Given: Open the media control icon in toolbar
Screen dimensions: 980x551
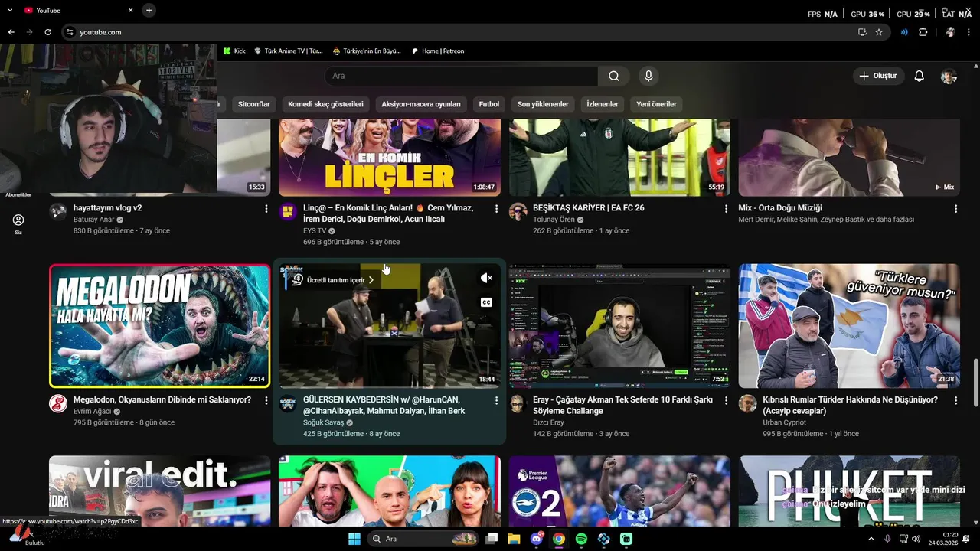Looking at the screenshot, I should click(x=904, y=32).
